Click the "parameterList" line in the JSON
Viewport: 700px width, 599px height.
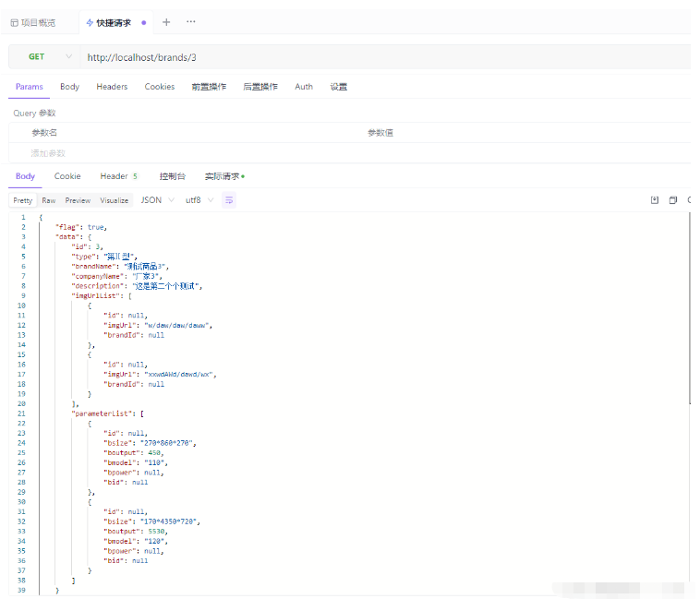pyautogui.click(x=108, y=413)
